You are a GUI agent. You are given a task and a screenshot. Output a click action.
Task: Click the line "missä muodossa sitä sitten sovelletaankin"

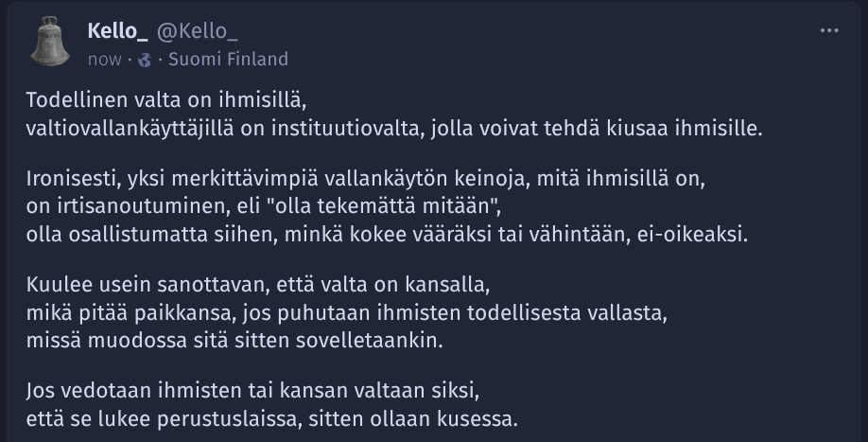(234, 340)
